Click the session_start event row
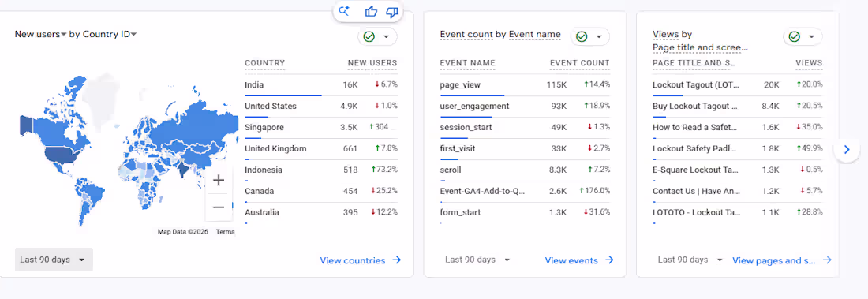 click(525, 127)
